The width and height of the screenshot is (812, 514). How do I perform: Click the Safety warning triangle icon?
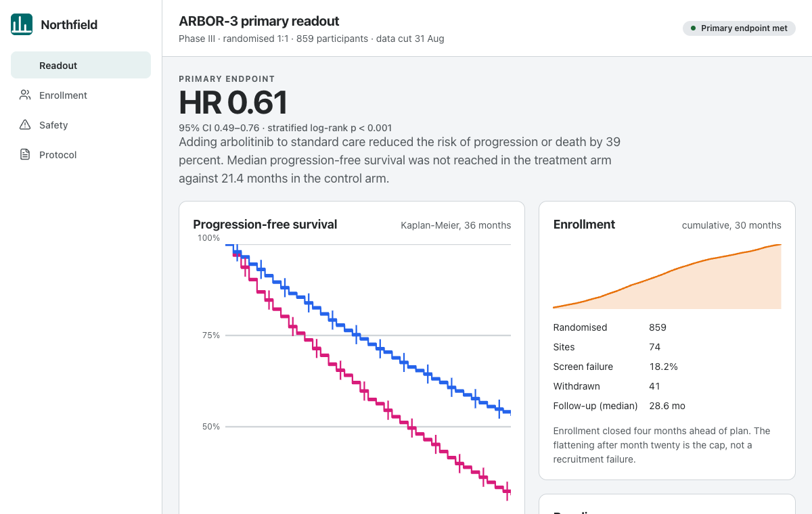pos(25,125)
